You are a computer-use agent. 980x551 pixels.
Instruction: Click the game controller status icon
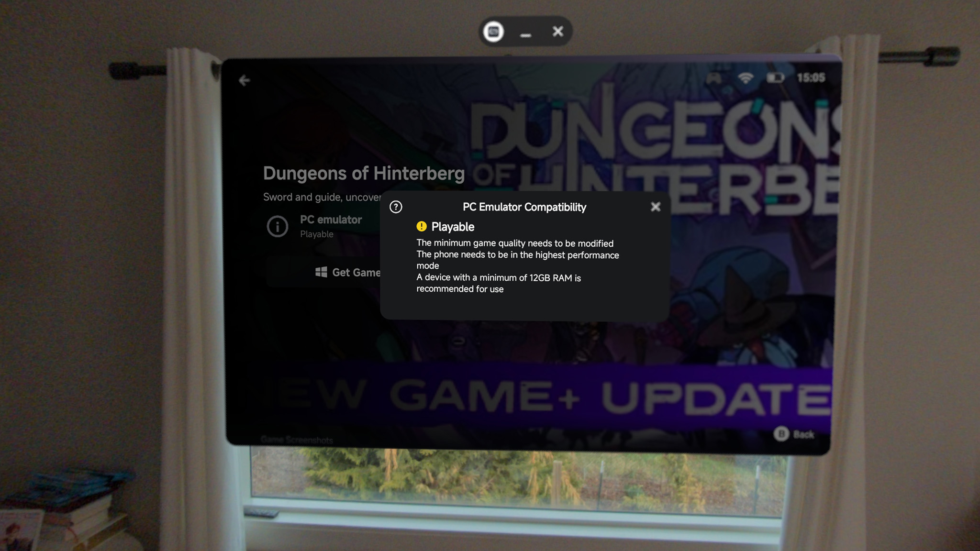tap(713, 77)
